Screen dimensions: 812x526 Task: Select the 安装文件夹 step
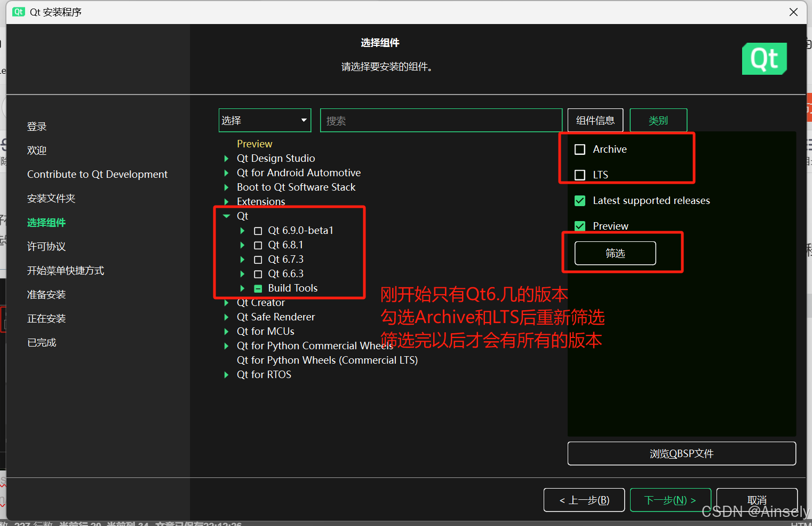tap(51, 199)
